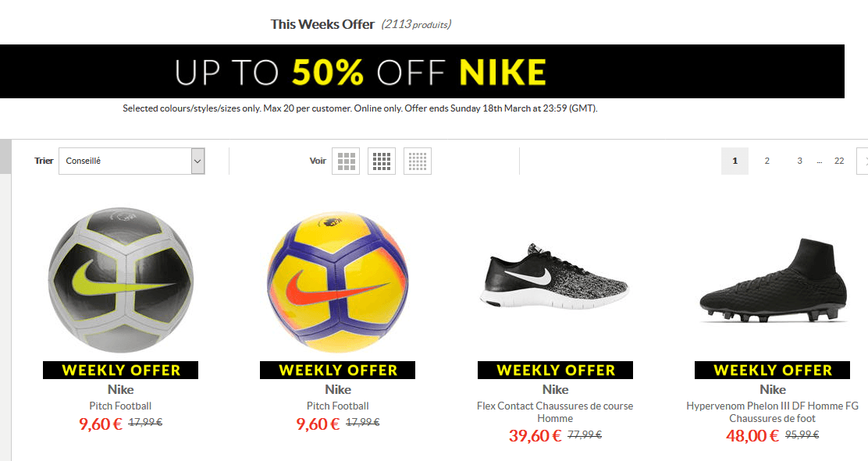Go to results page 2
Image resolution: width=868 pixels, height=461 pixels.
767,161
